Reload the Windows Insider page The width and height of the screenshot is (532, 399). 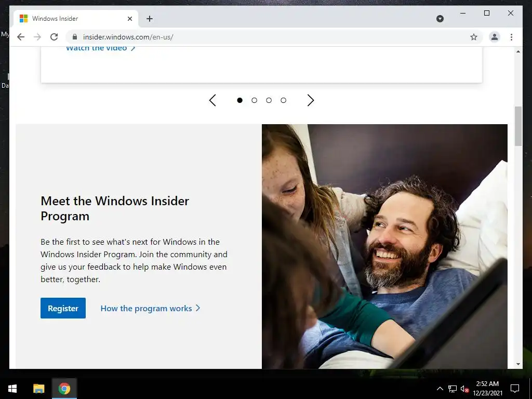54,37
